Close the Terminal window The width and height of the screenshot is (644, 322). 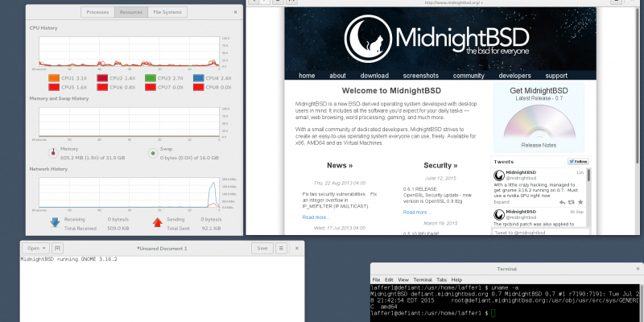point(638,269)
